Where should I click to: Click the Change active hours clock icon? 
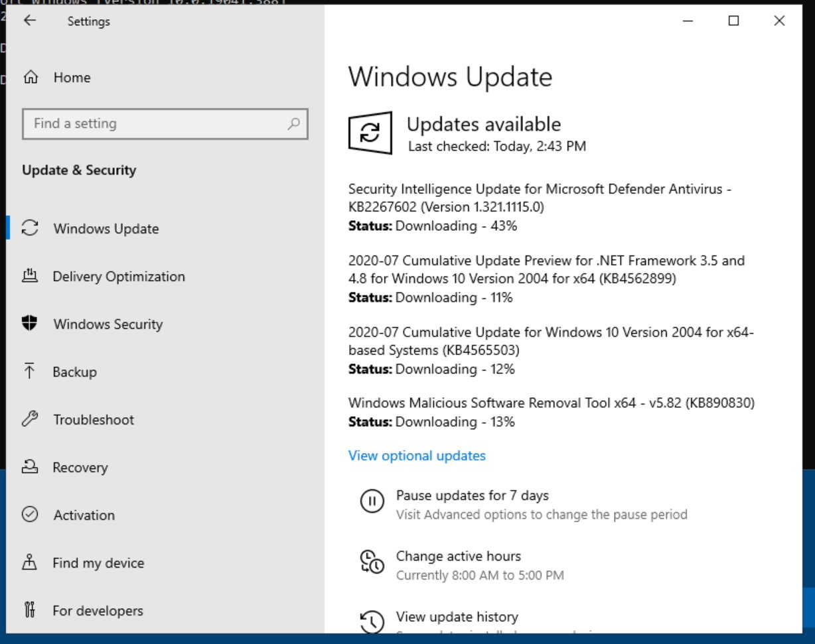[x=372, y=561]
